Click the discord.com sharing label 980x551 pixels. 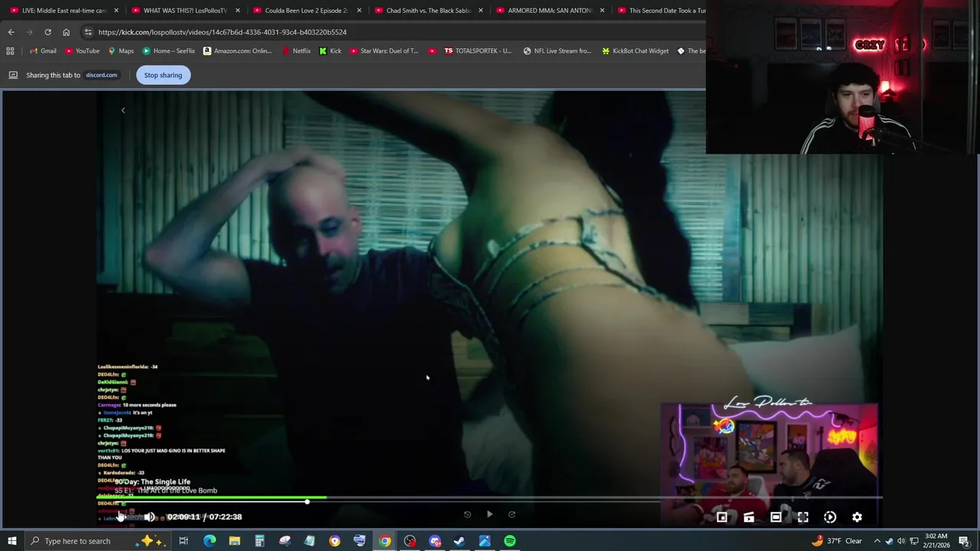tap(101, 75)
